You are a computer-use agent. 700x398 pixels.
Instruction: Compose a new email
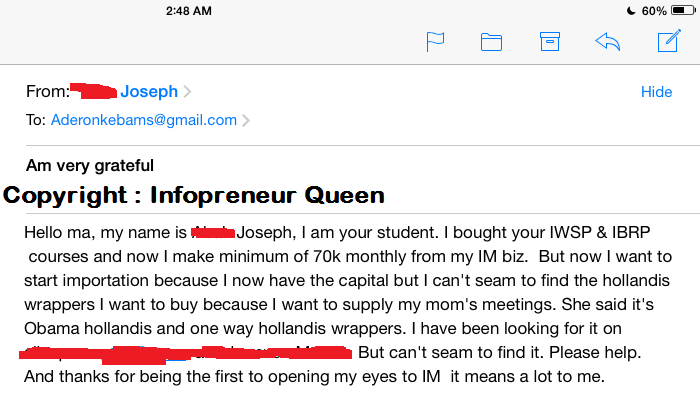pyautogui.click(x=669, y=41)
